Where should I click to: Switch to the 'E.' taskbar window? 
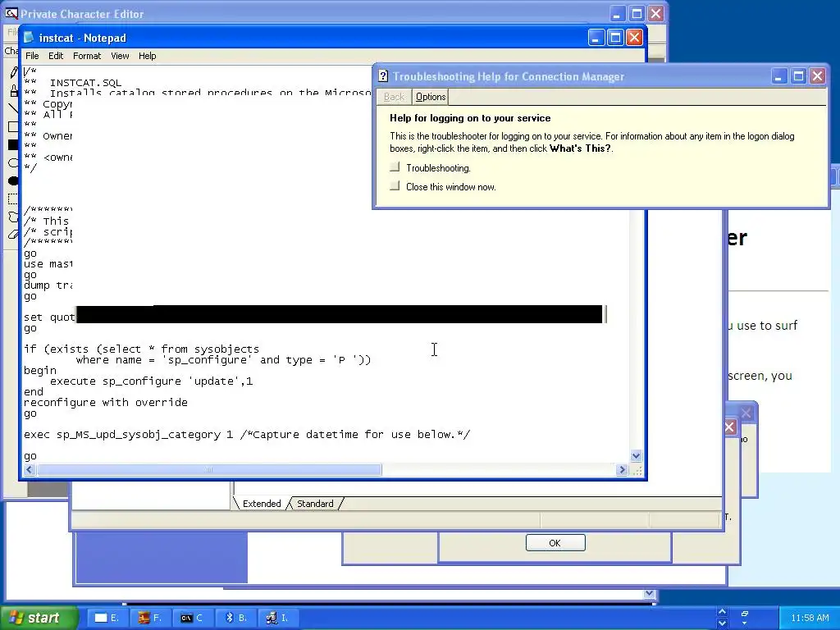pyautogui.click(x=107, y=618)
